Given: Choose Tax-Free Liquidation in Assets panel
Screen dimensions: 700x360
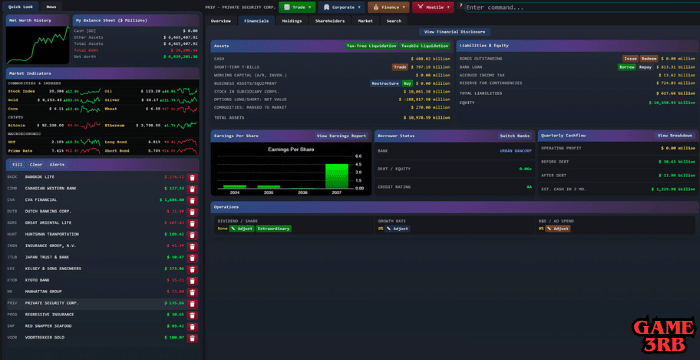Looking at the screenshot, I should pos(371,46).
